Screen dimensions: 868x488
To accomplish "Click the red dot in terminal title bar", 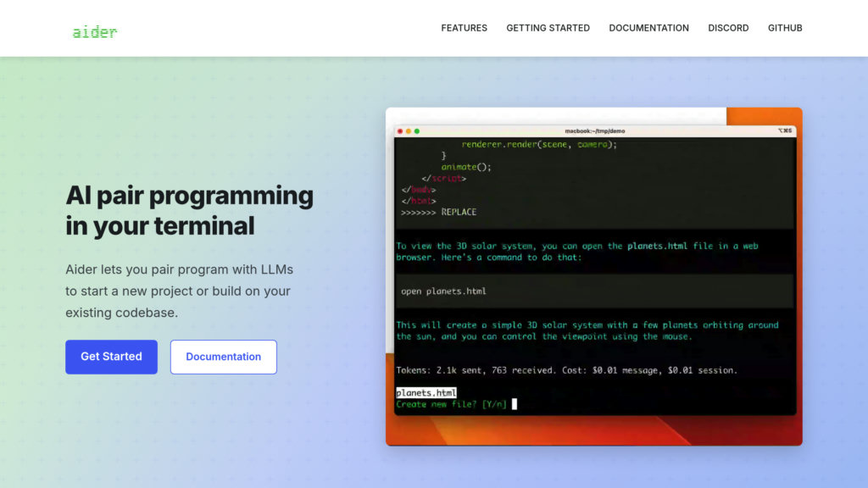I will coord(400,131).
